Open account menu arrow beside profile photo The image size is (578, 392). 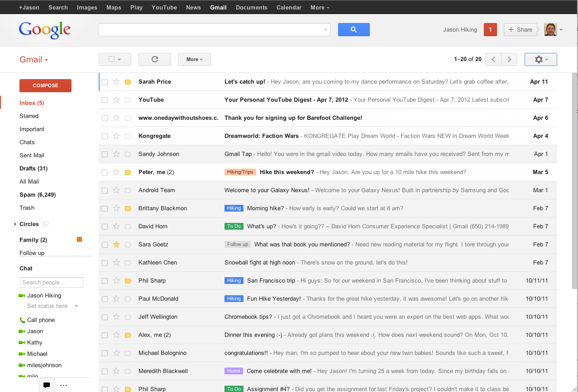pyautogui.click(x=561, y=30)
